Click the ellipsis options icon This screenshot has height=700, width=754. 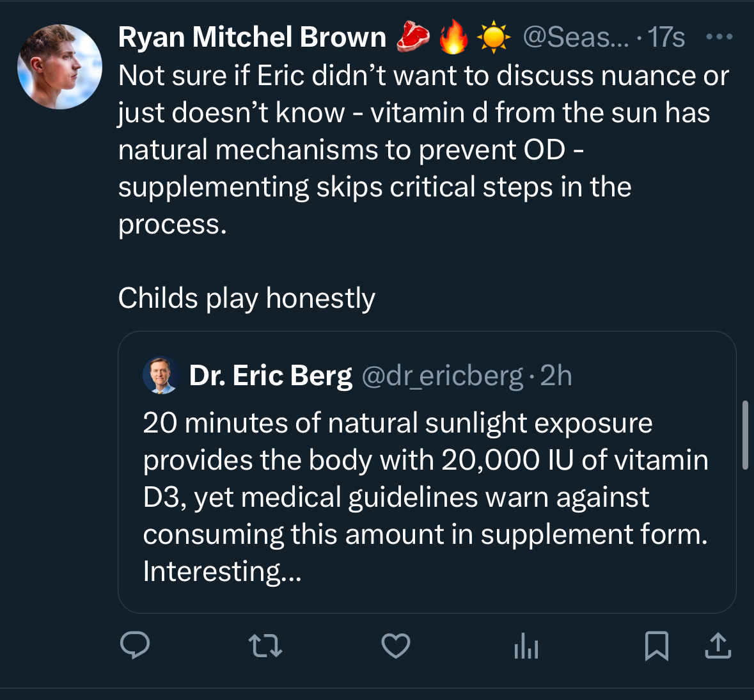(720, 36)
